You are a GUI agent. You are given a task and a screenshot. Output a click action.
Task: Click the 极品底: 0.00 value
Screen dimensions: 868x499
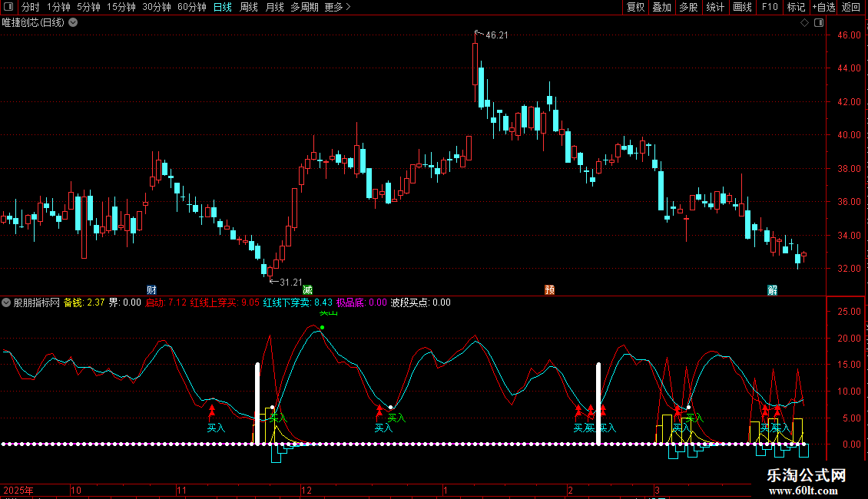(x=362, y=302)
